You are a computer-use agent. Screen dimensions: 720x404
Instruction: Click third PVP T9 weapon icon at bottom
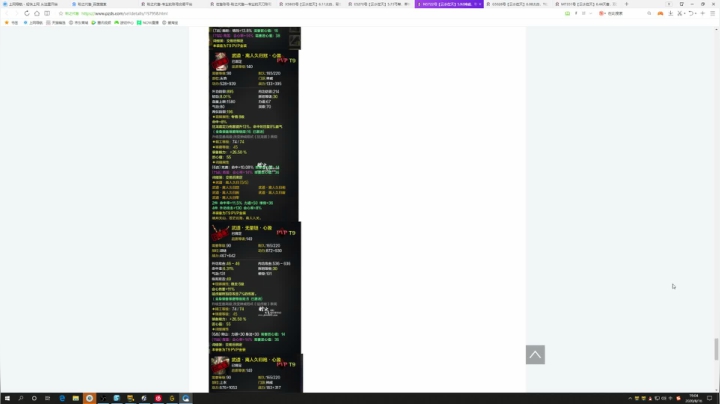click(220, 365)
